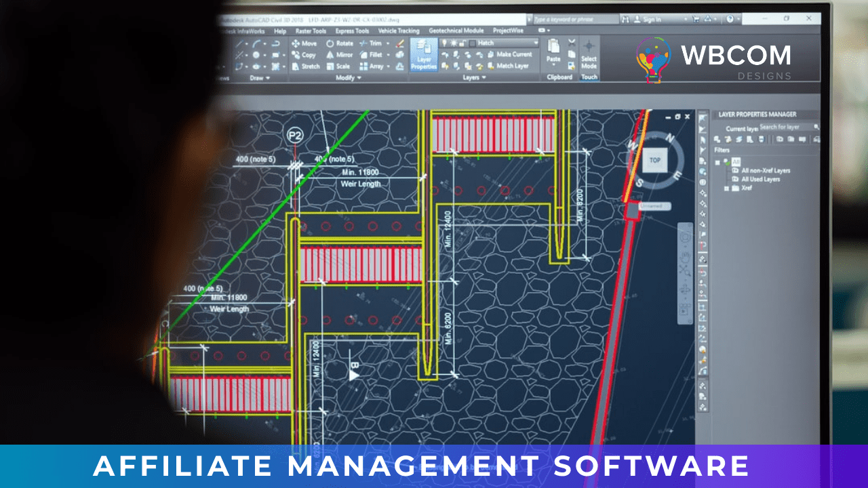Viewport: 868px width, 488px height.
Task: Click the Full Navigation Wheel icon
Action: point(686,237)
